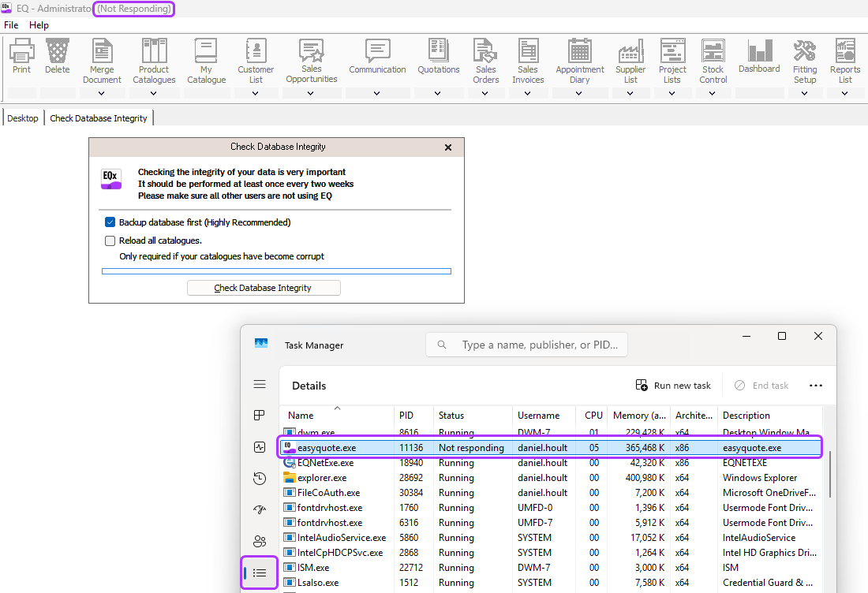The width and height of the screenshot is (868, 593).
Task: Sort processes by Username column
Action: (x=544, y=416)
